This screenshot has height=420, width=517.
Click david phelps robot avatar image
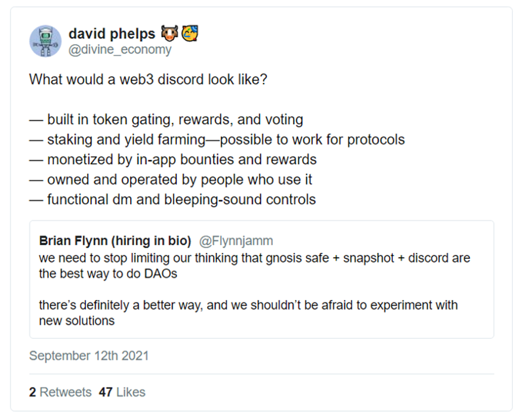pos(45,41)
